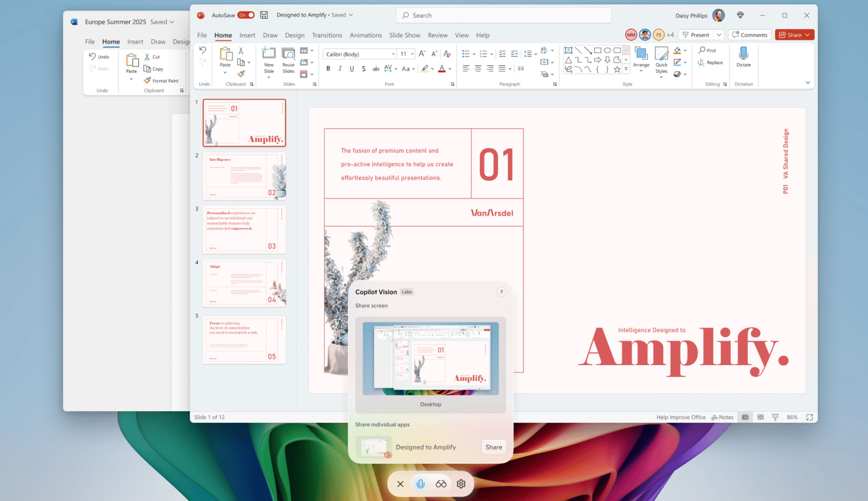Toggle Copilot microphone mute
The width and height of the screenshot is (868, 501).
(x=420, y=484)
